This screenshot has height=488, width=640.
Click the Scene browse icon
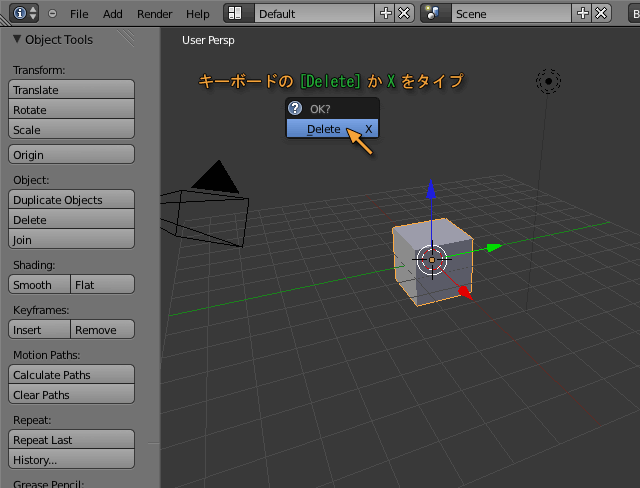pyautogui.click(x=434, y=14)
